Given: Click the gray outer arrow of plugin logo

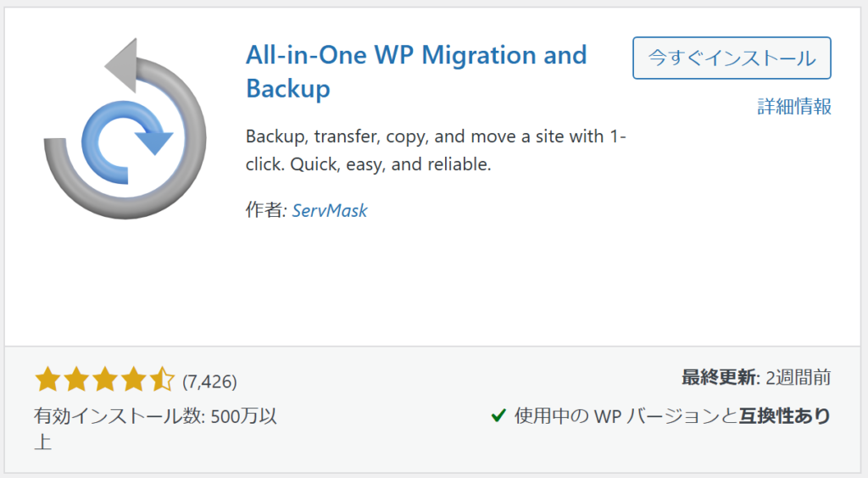Looking at the screenshot, I should (x=125, y=128).
